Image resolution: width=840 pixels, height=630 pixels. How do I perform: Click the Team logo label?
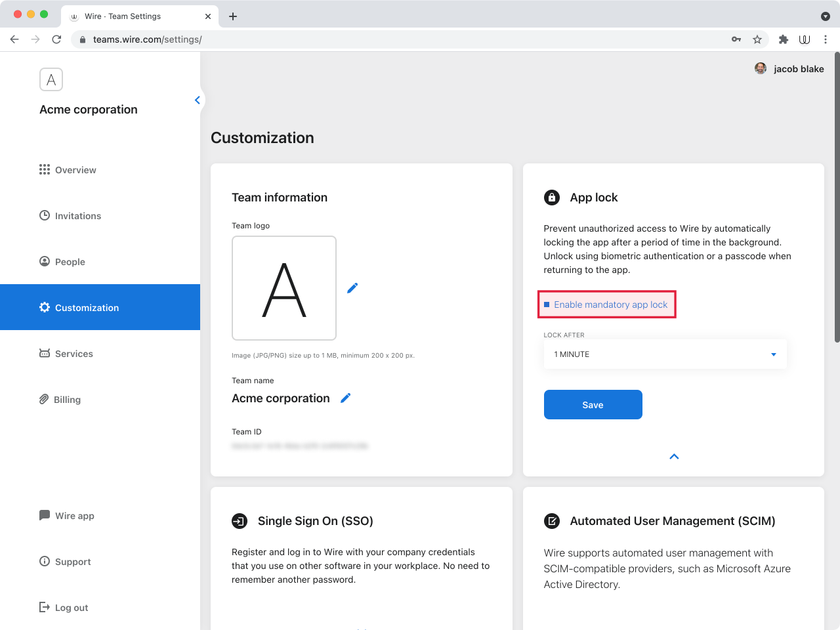[251, 226]
